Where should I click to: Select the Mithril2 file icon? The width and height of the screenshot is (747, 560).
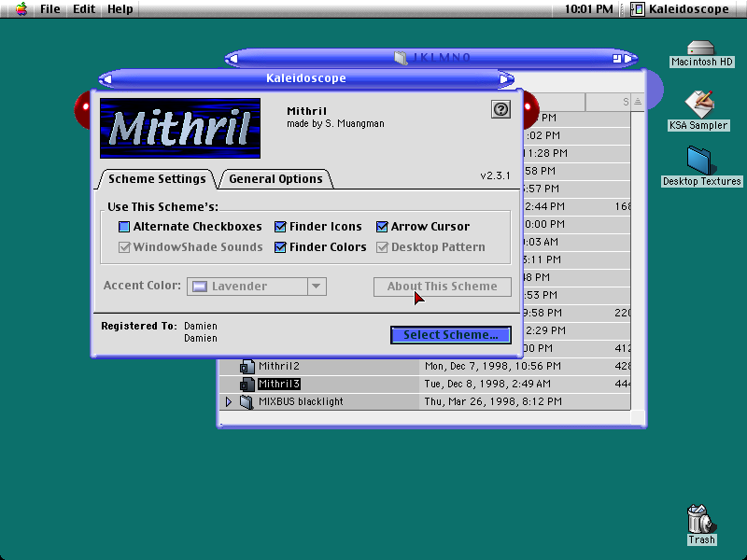point(247,367)
